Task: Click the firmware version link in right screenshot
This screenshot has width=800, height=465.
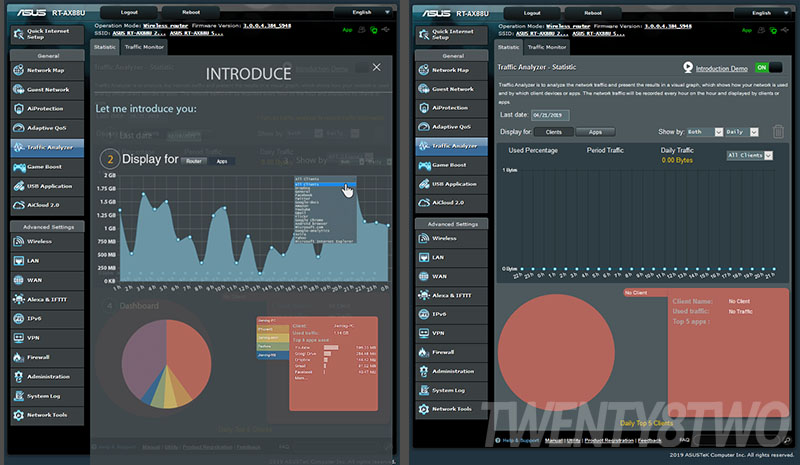Action: 668,26
